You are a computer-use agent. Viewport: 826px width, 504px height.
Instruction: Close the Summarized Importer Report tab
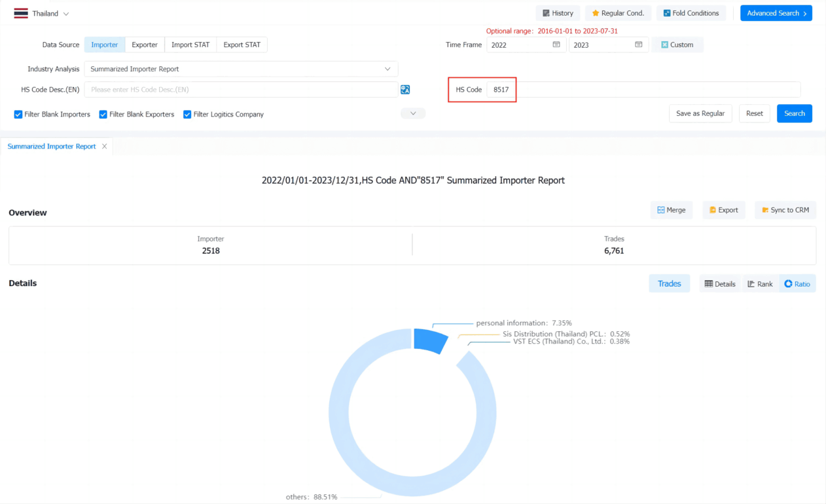click(x=104, y=147)
